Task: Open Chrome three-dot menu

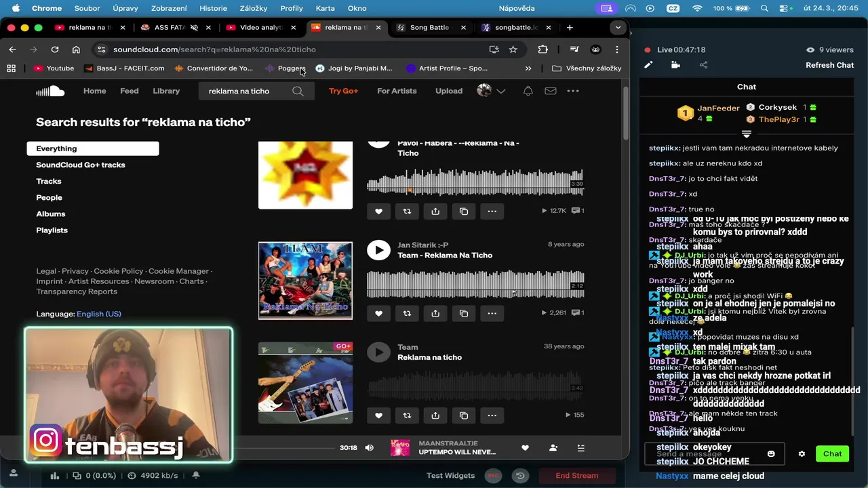Action: pos(616,49)
